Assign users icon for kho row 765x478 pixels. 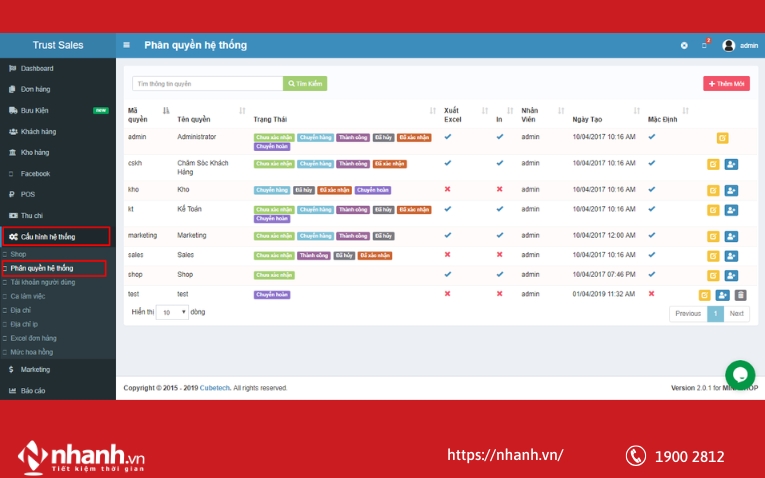(731, 190)
